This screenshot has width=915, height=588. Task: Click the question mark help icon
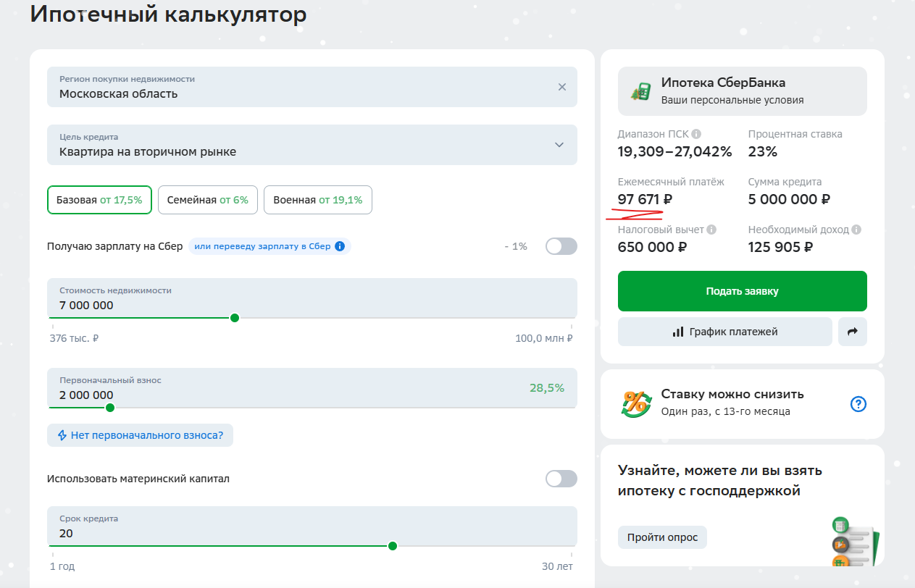[858, 404]
